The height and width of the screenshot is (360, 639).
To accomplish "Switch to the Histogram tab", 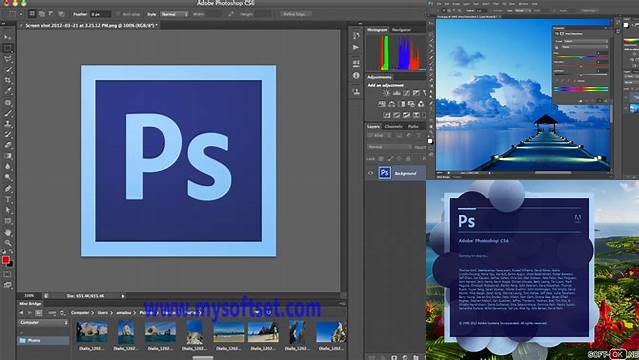I will pyautogui.click(x=377, y=30).
